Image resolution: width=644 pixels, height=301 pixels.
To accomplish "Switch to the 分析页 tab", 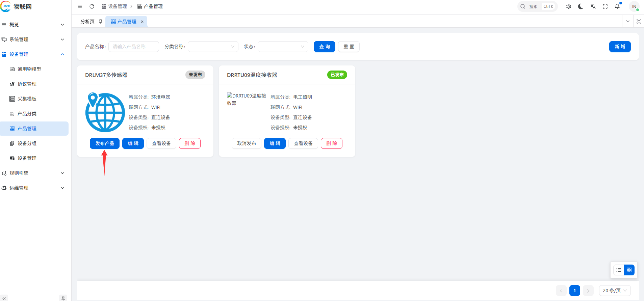I will tap(87, 22).
